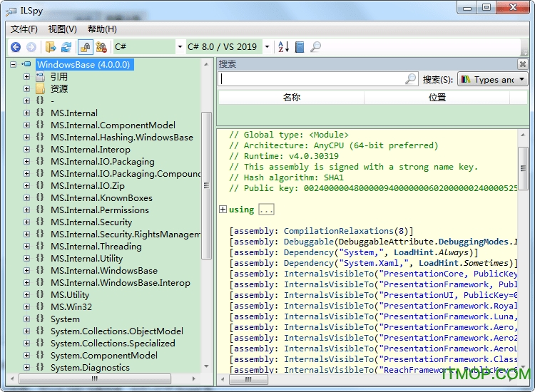
Task: Select the System namespace tree item
Action: (x=65, y=319)
